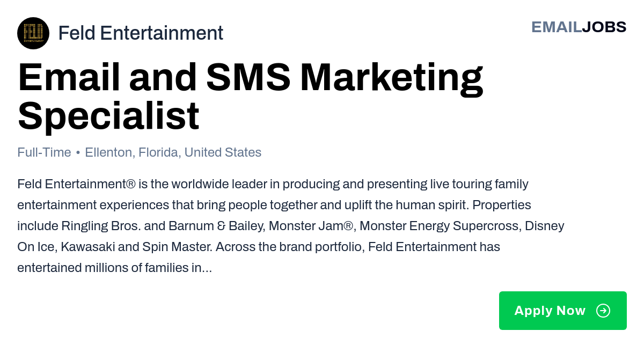Click Monster Jam® in the description
Image resolution: width=644 pixels, height=338 pixels.
tap(311, 226)
